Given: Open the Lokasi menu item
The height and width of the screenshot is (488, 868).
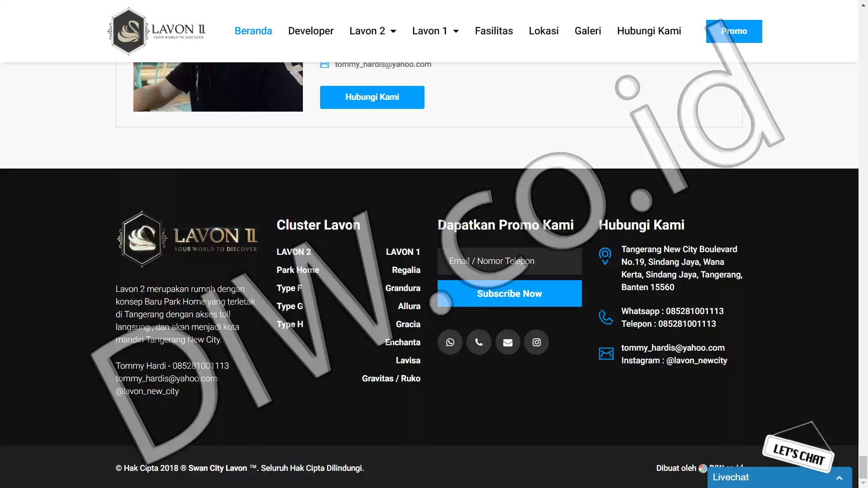Looking at the screenshot, I should click(543, 31).
